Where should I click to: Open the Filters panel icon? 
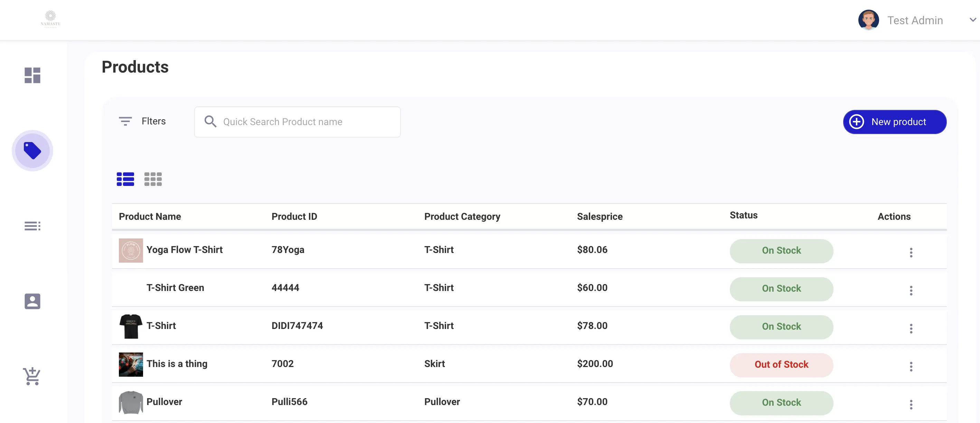pos(125,121)
